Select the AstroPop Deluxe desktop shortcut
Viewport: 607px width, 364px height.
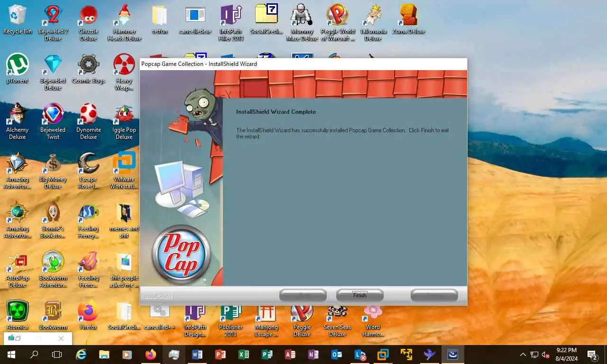(x=18, y=269)
